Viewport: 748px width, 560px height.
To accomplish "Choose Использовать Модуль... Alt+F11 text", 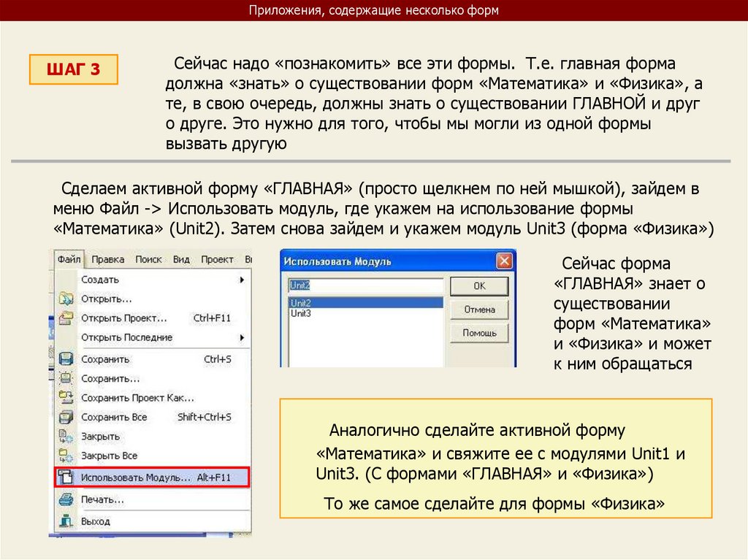I will coord(156,477).
